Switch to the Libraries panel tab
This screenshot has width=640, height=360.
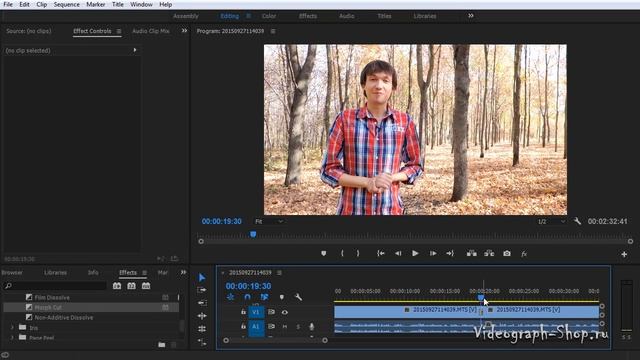click(x=56, y=272)
